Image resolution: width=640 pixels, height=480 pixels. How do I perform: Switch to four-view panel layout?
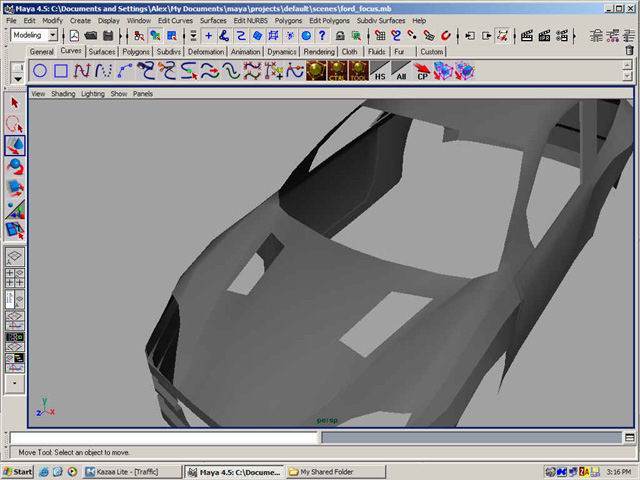15,278
